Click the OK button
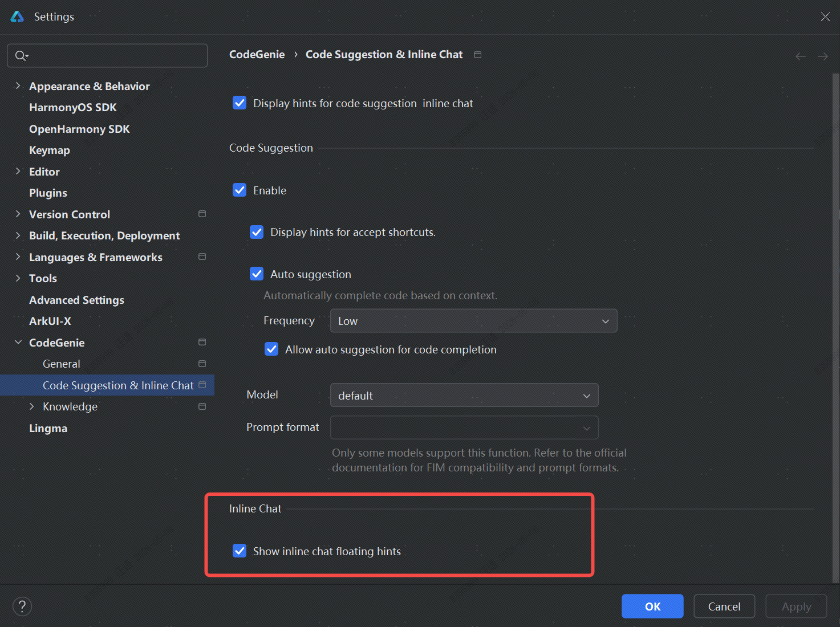This screenshot has height=627, width=840. [652, 606]
